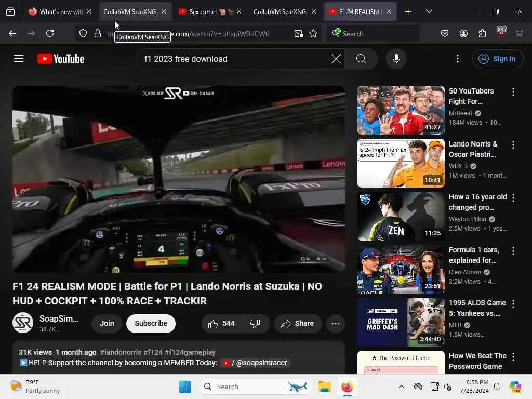Click the Sign in button

tap(497, 59)
